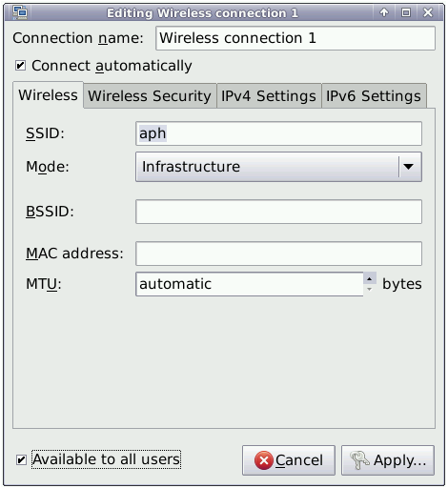Open the IPv4 Settings tab

pos(269,96)
